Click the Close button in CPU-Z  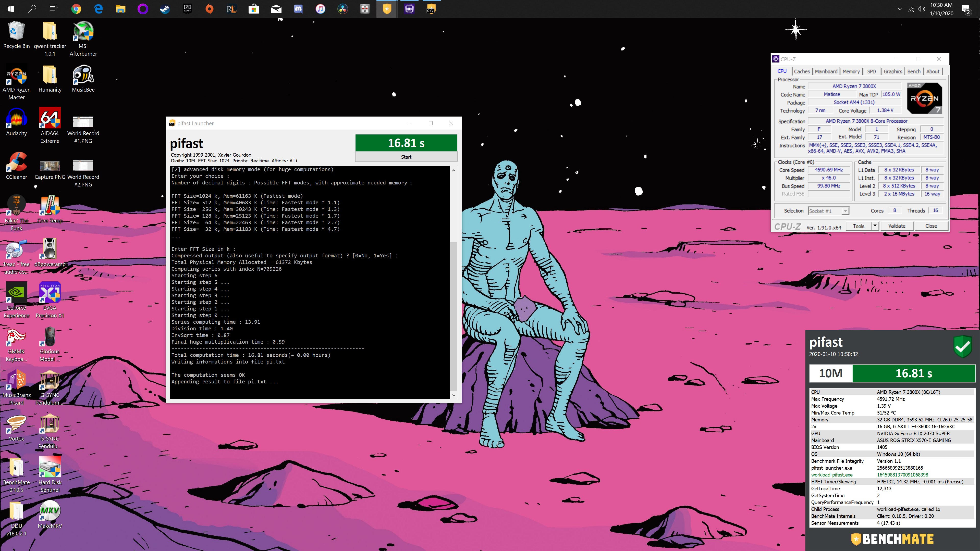point(931,226)
